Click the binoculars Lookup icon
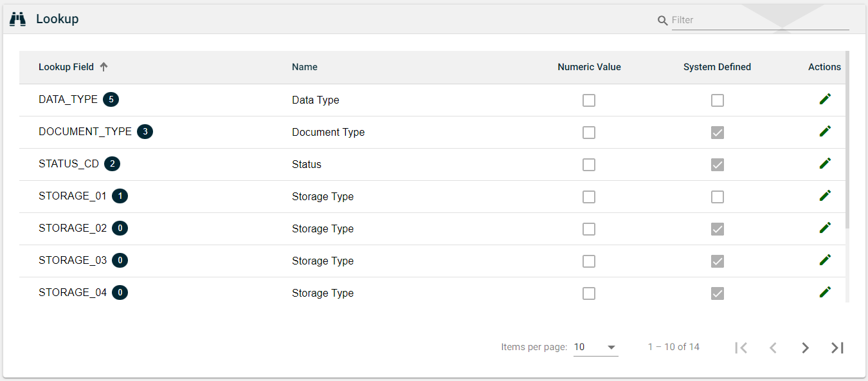The width and height of the screenshot is (868, 381). click(18, 19)
